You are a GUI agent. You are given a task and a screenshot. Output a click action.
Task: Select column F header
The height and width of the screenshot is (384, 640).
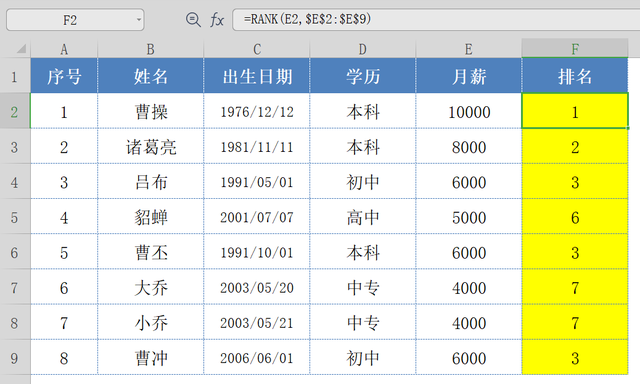click(x=575, y=49)
